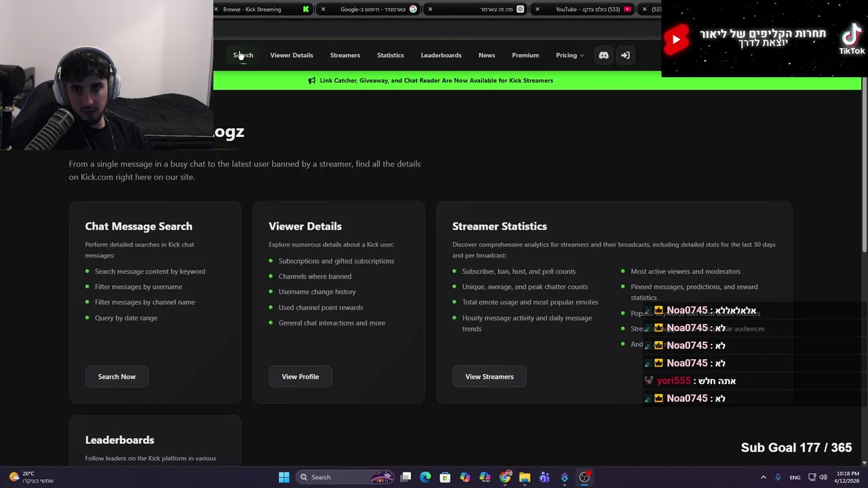Click the View Profile button
Viewport: 868px width, 488px height.
pos(300,377)
